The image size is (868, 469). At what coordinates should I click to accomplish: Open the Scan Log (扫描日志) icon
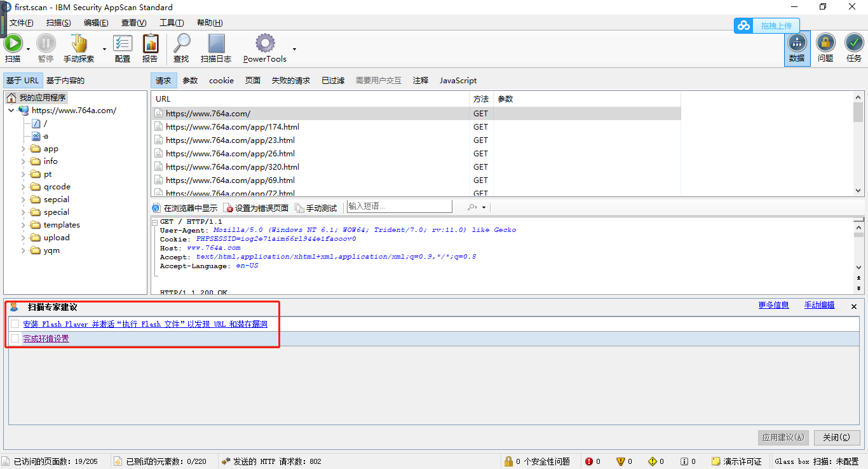[x=217, y=43]
